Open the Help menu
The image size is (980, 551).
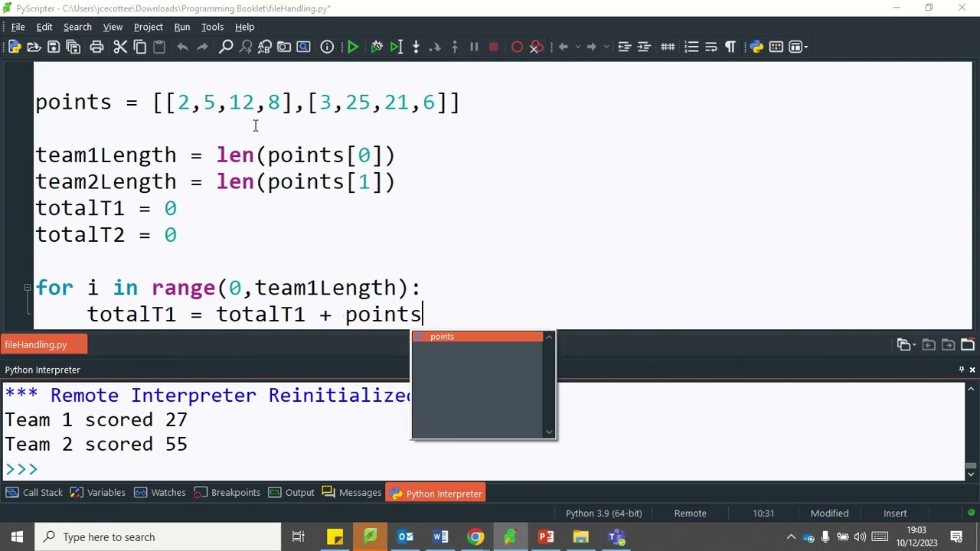pos(244,27)
